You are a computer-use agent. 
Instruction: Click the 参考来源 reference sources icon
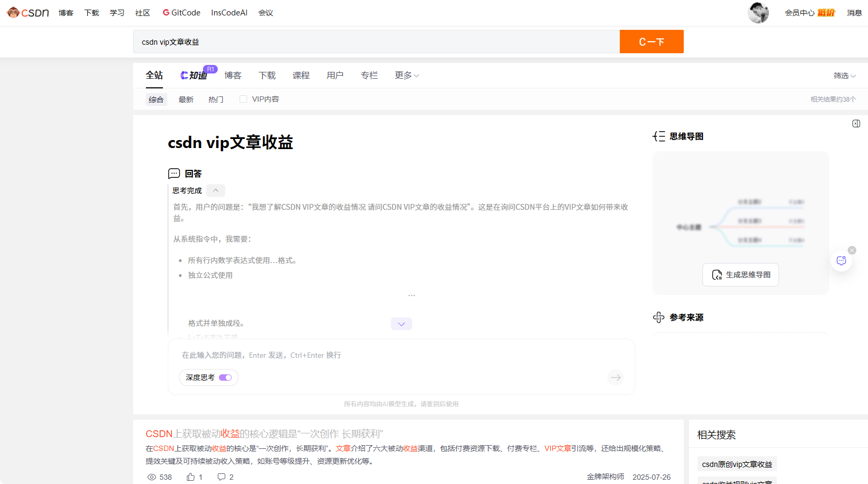(659, 317)
